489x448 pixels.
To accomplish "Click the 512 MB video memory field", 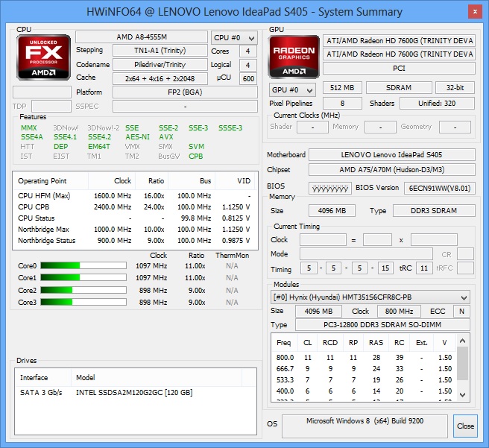I will pyautogui.click(x=342, y=88).
